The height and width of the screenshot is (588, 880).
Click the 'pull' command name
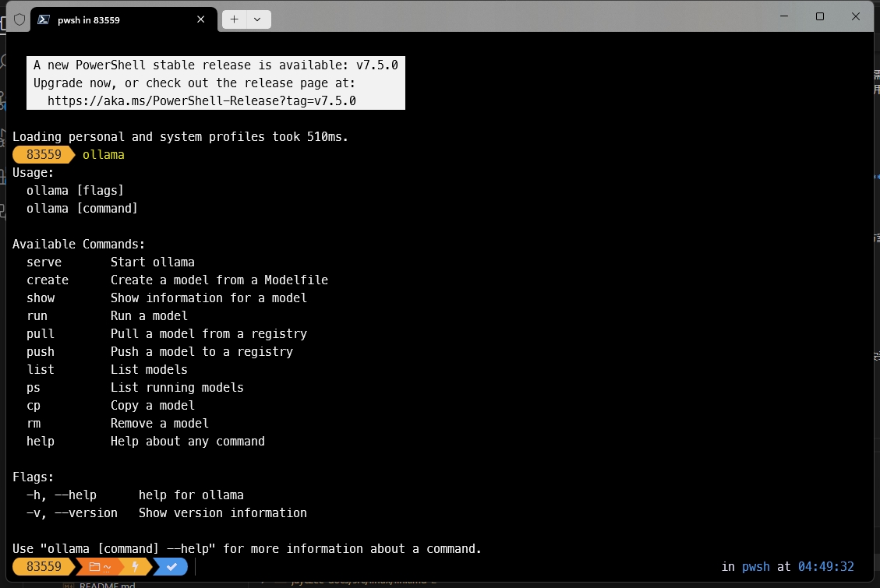41,334
